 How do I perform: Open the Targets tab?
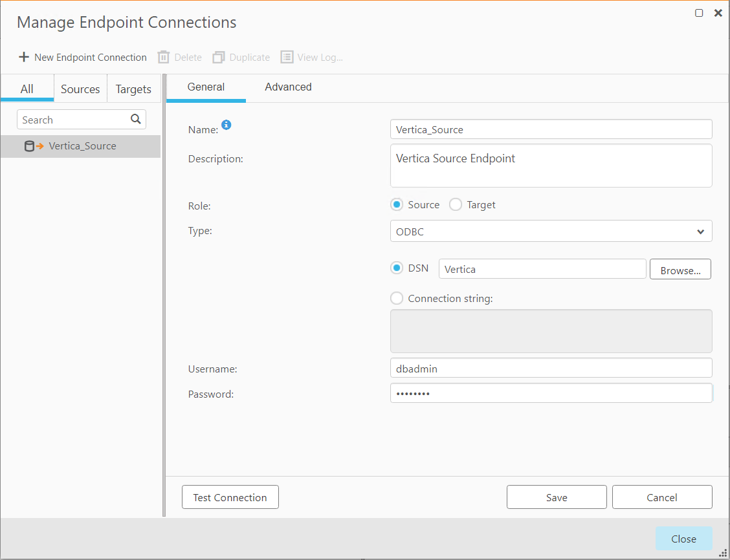tap(133, 89)
